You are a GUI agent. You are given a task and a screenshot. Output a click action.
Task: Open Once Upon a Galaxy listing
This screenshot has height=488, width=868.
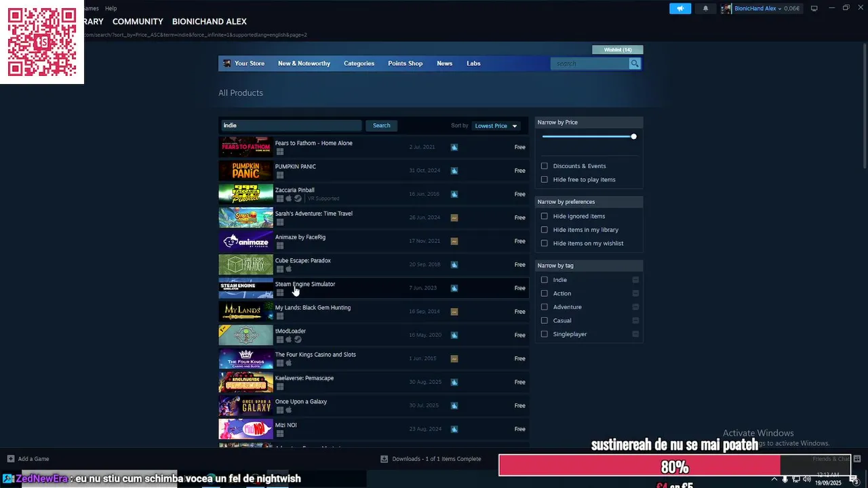[x=373, y=405]
